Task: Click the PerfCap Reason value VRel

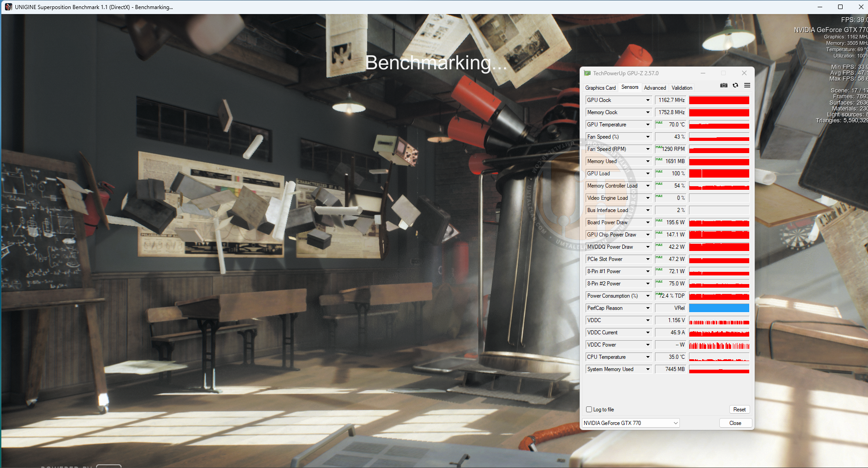Action: (671, 308)
